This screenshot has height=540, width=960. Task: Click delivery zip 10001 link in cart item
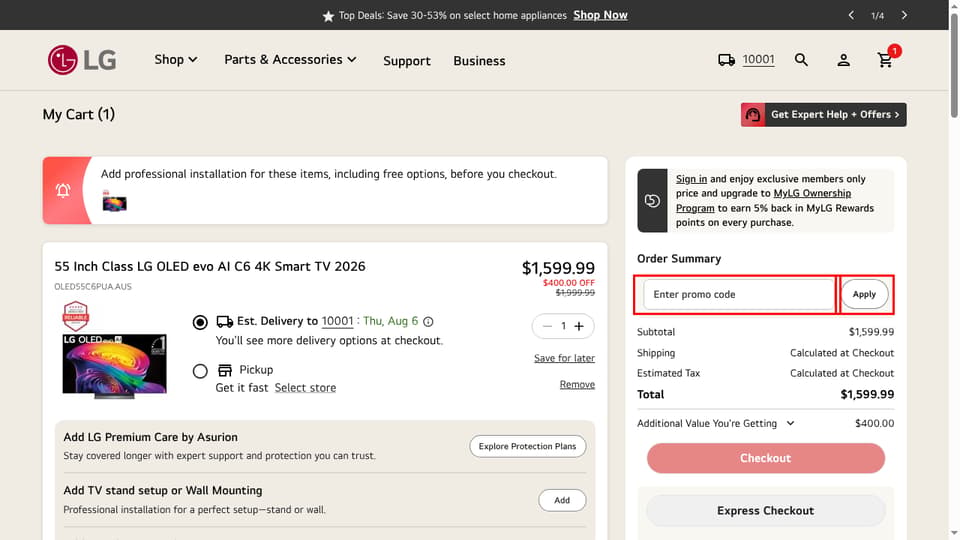click(x=337, y=321)
